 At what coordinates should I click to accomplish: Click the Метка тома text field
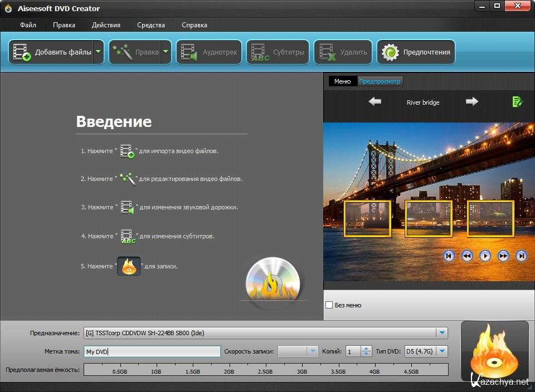tap(152, 351)
